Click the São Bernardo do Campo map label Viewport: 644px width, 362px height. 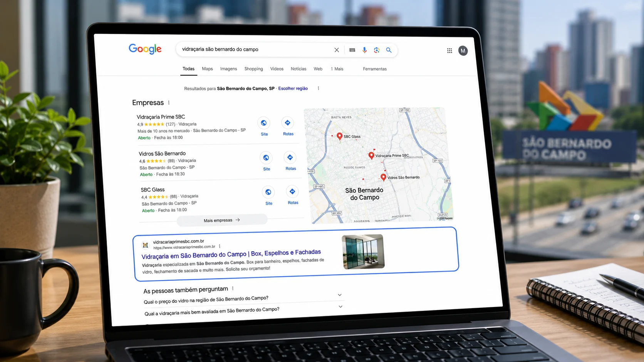point(364,194)
